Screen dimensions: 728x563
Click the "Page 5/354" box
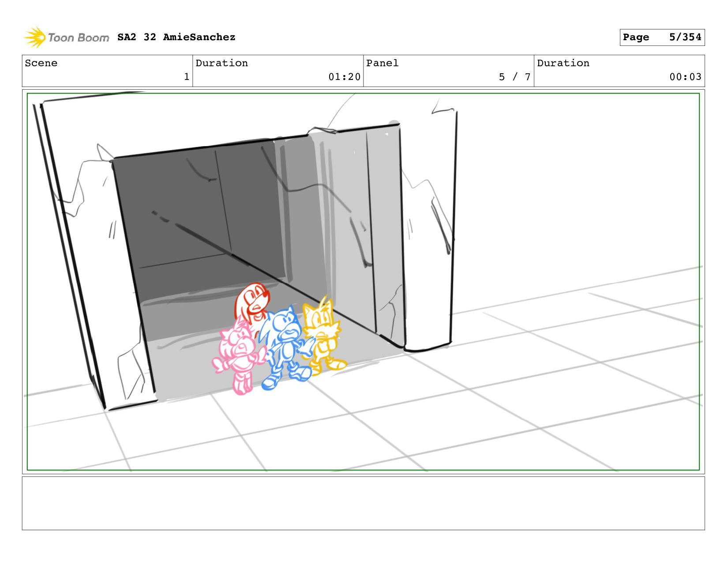pos(662,37)
